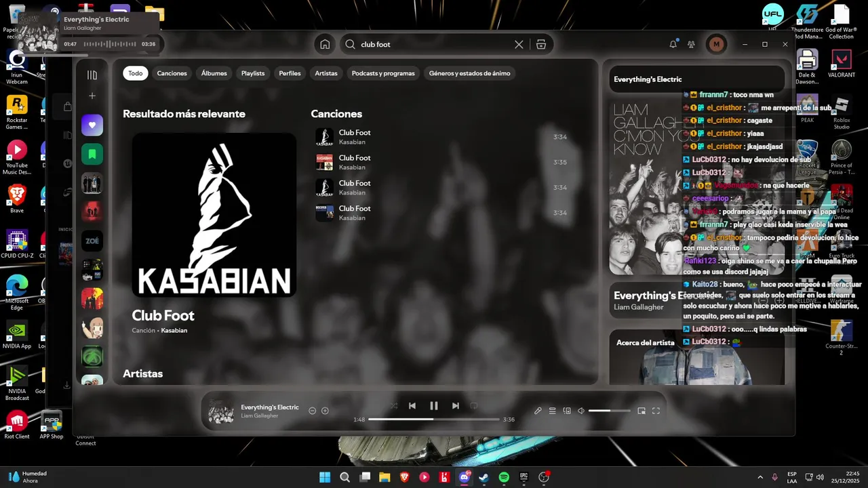Open the VALORANT desktop shortcut
The height and width of the screenshot is (488, 868).
842,64
